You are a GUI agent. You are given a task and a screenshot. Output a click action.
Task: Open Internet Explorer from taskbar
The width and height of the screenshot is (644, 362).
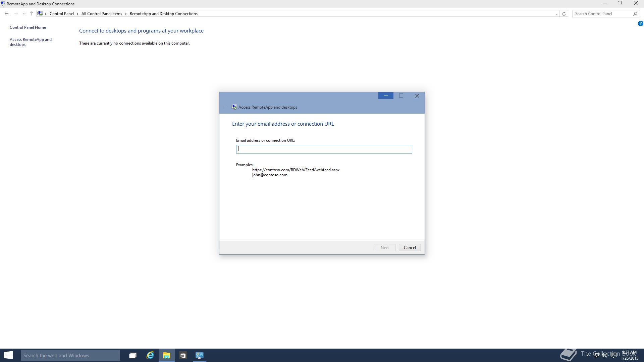(150, 355)
